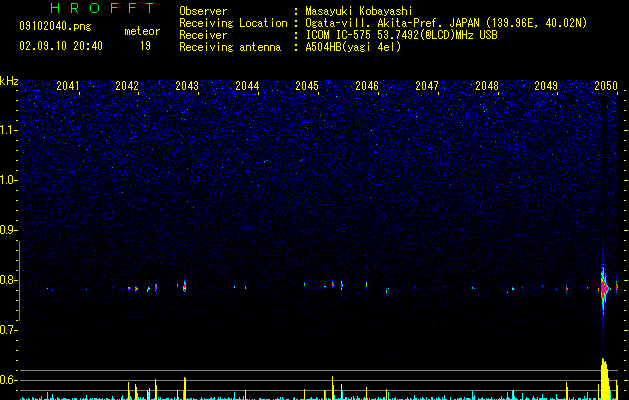629x400 pixels.
Task: Click the Receiving antenna label
Action: 230,47
